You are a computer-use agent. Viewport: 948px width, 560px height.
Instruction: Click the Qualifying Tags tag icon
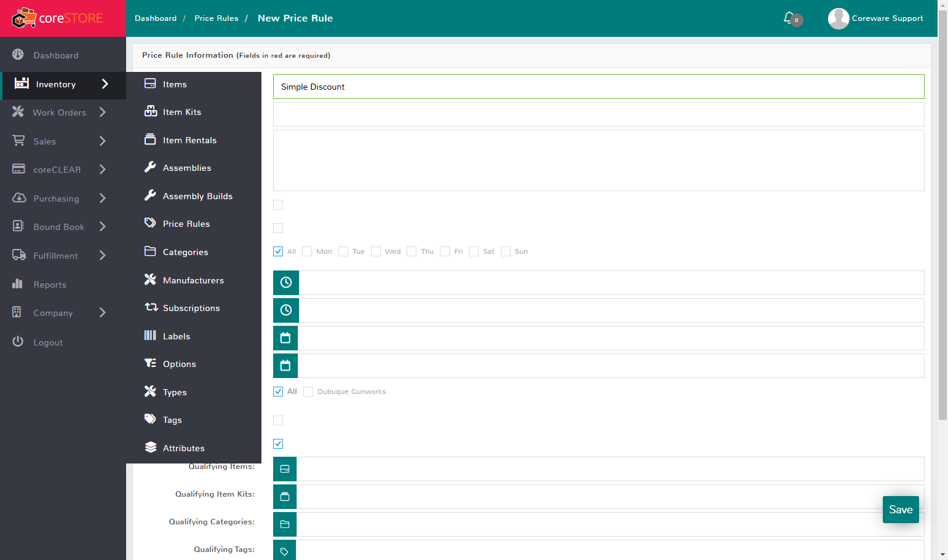284,551
